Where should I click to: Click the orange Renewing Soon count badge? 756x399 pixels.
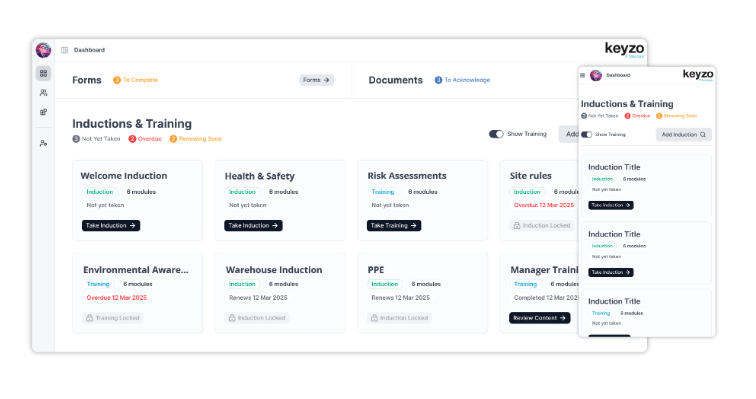coord(173,139)
